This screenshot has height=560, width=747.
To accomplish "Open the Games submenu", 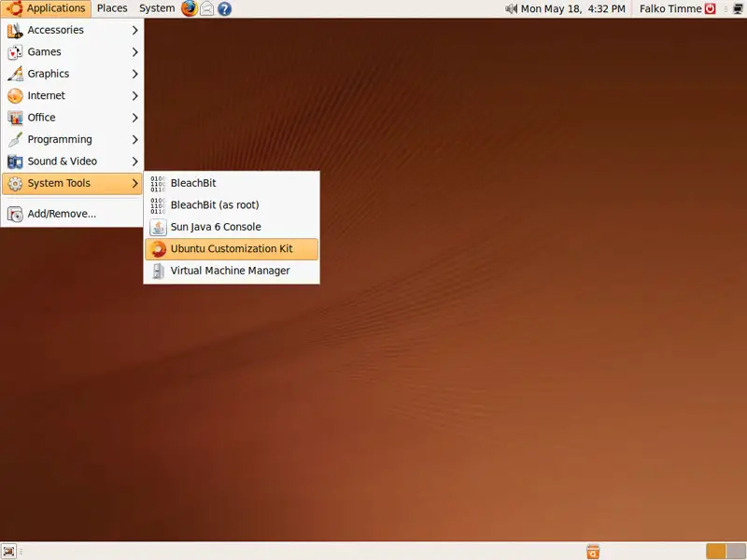I will point(73,52).
